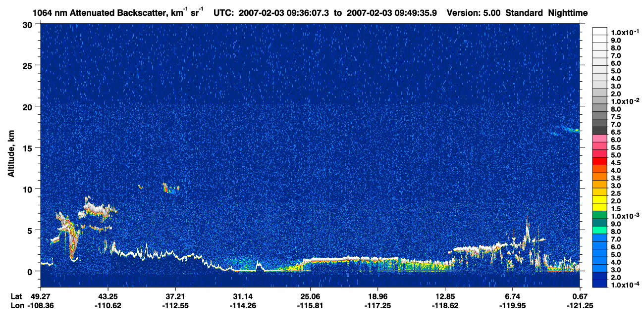
Task: Click the longitude value '-119.95'
Action: pyautogui.click(x=513, y=305)
